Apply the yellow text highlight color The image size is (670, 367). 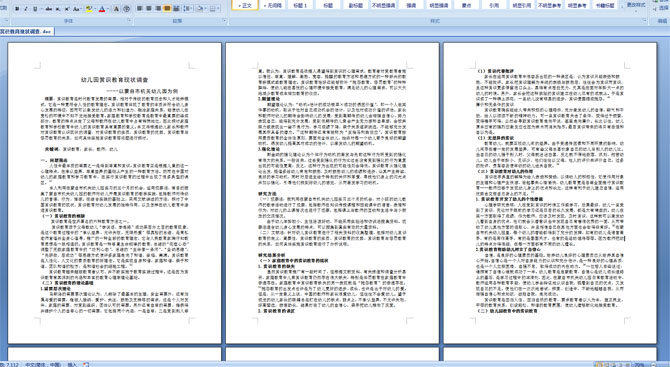[89, 9]
